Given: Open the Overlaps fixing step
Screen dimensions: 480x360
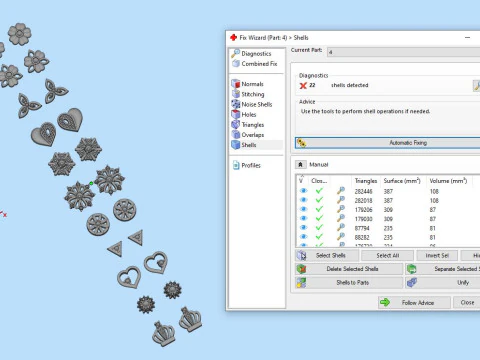Looking at the screenshot, I should point(248,135).
